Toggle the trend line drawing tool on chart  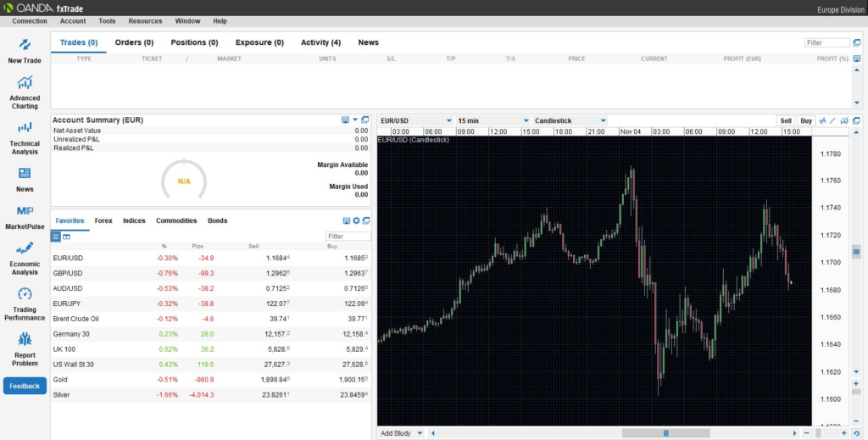[x=832, y=120]
